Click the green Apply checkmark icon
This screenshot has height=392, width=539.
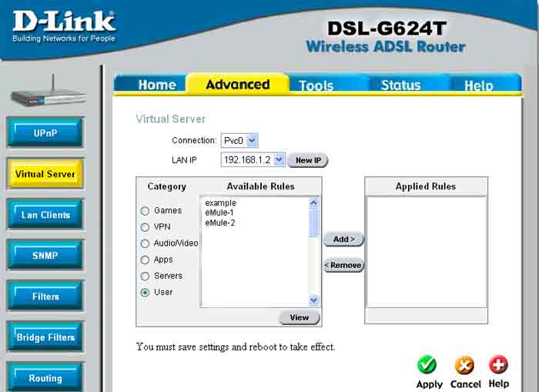point(427,365)
